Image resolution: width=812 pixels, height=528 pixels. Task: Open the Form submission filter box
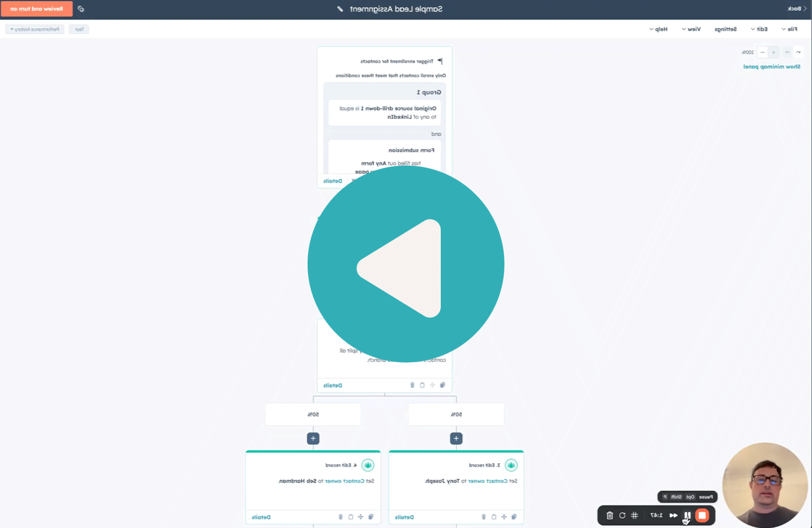pyautogui.click(x=384, y=157)
